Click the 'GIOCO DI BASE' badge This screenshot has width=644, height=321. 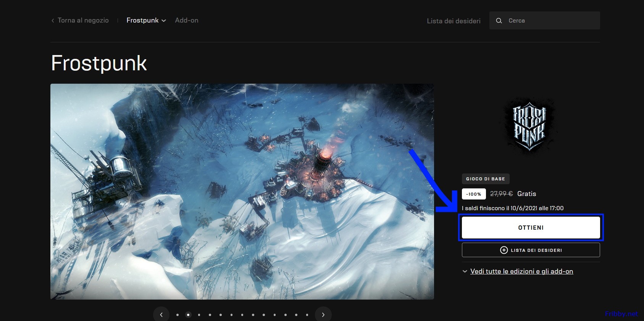(486, 179)
